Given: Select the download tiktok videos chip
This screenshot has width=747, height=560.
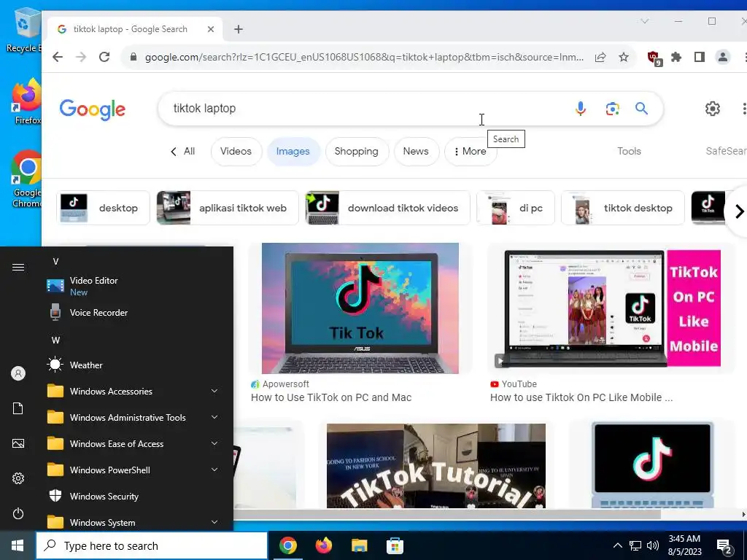Looking at the screenshot, I should 387,208.
